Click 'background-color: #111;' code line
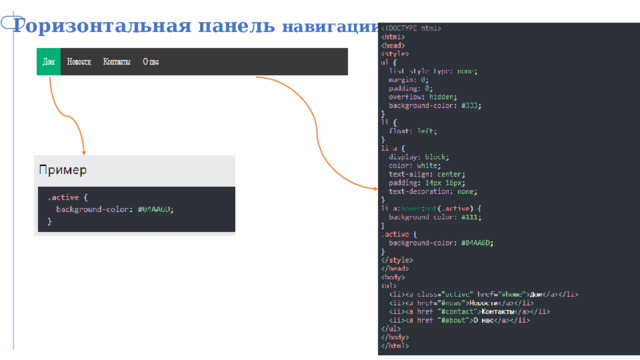640x360 pixels. tap(435, 217)
